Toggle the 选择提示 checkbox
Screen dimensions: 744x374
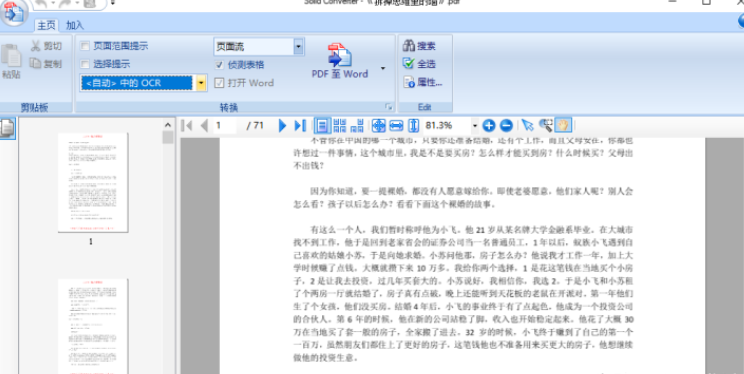pos(85,64)
